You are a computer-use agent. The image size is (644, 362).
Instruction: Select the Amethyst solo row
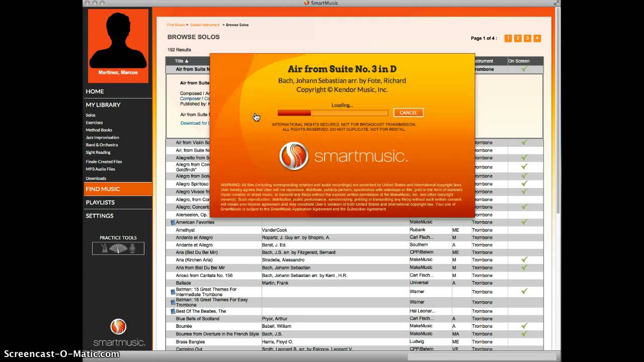[355, 230]
